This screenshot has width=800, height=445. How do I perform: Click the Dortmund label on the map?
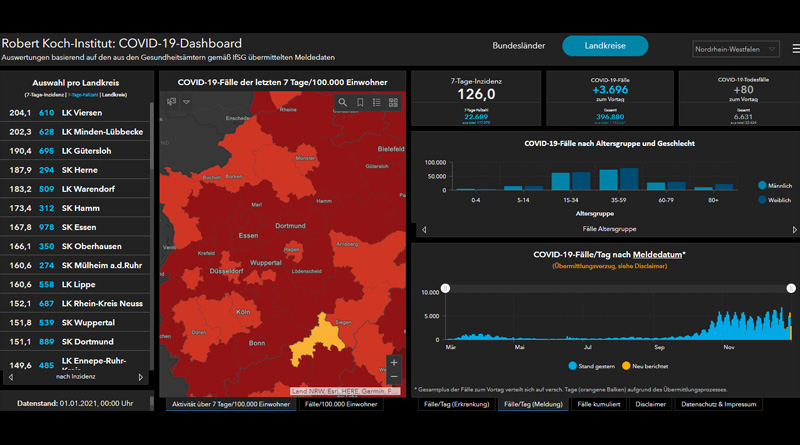pyautogui.click(x=290, y=226)
